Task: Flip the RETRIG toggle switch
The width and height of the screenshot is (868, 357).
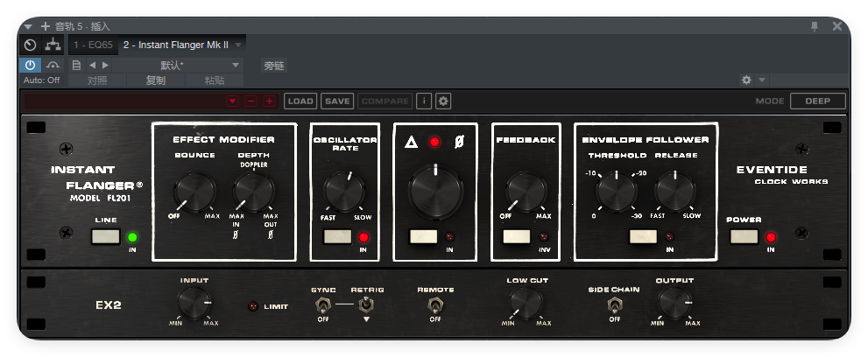Action: click(366, 304)
